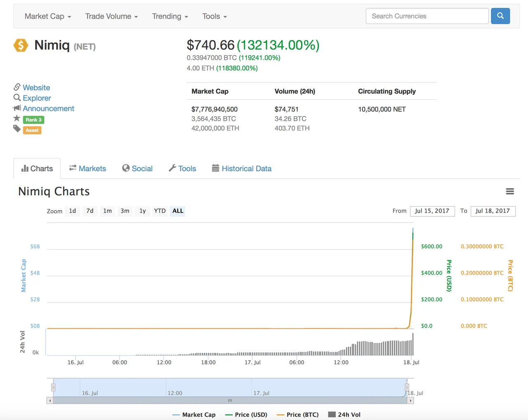The height and width of the screenshot is (420, 528).
Task: Click the left navigator range handle
Action: point(53,387)
